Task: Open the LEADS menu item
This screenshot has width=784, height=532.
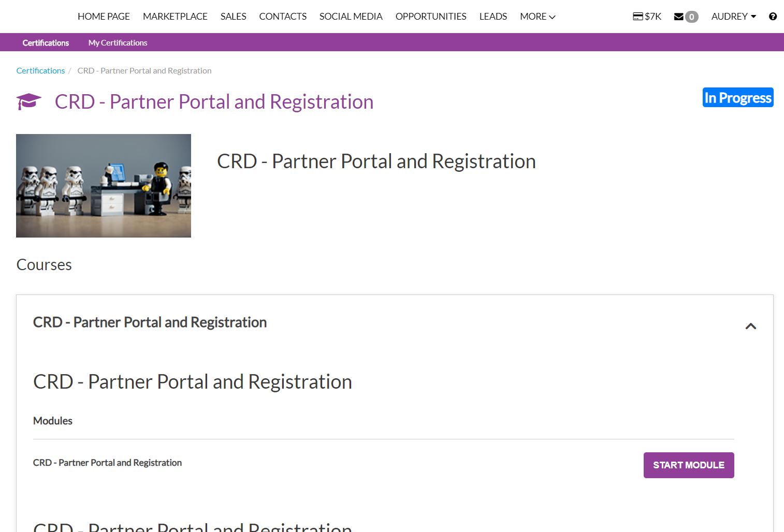Action: coord(493,17)
